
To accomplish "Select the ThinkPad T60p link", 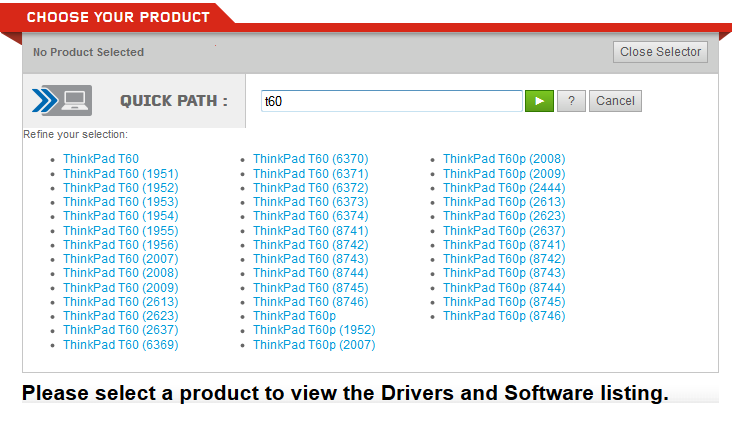I will click(x=295, y=316).
